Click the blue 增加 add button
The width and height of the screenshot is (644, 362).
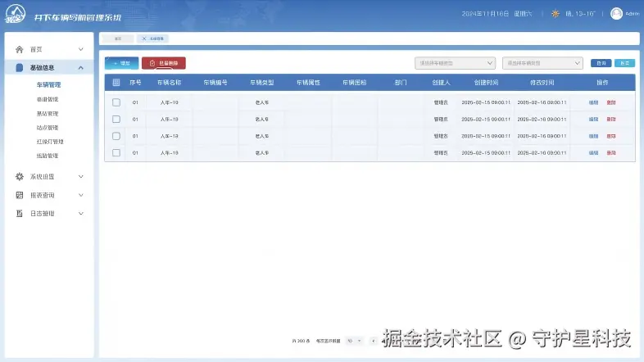[x=121, y=63]
